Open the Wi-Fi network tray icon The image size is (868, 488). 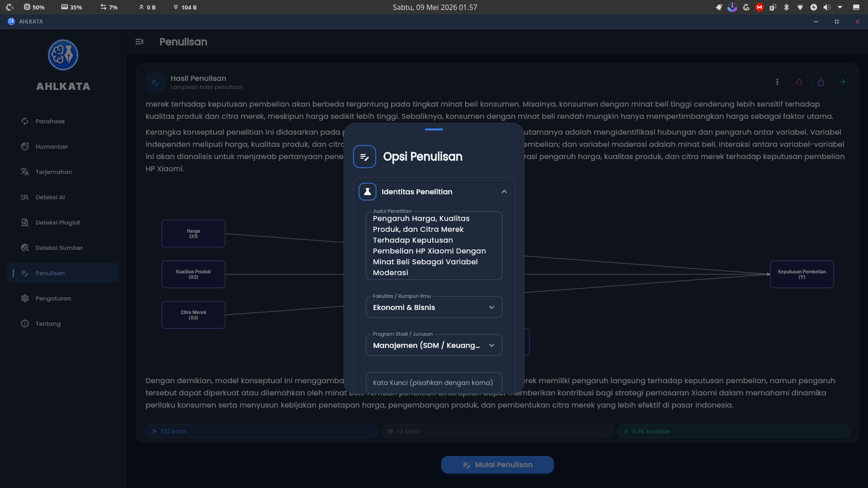pos(800,7)
